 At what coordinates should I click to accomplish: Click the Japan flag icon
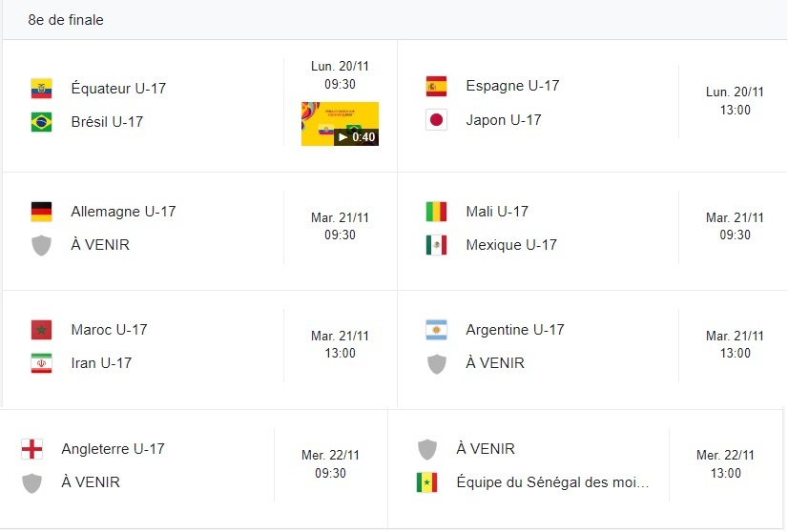click(x=436, y=120)
